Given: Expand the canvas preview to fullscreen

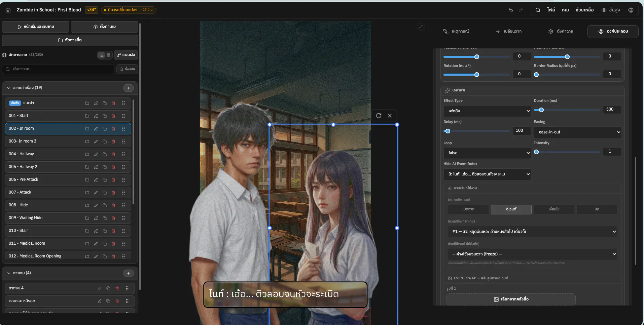Looking at the screenshot, I should click(421, 27).
